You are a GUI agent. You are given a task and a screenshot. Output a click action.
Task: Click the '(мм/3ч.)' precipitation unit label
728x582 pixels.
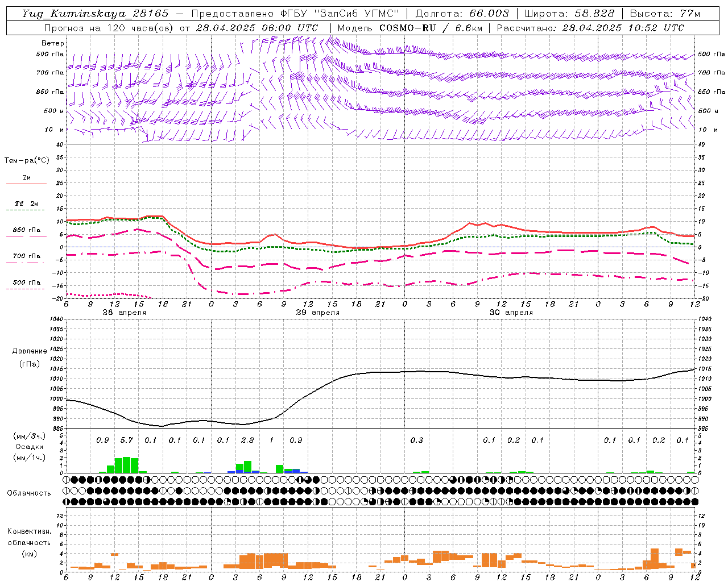click(28, 436)
